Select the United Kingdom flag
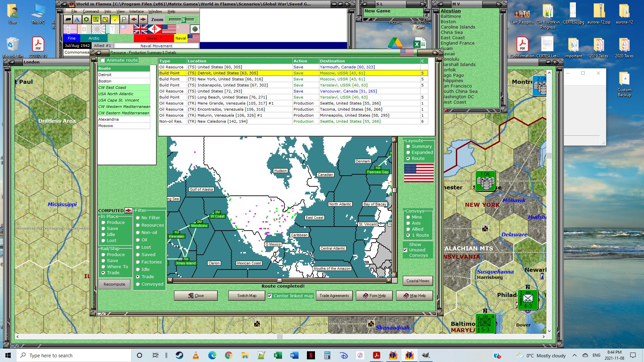This screenshot has width=644, height=362. (x=140, y=29)
